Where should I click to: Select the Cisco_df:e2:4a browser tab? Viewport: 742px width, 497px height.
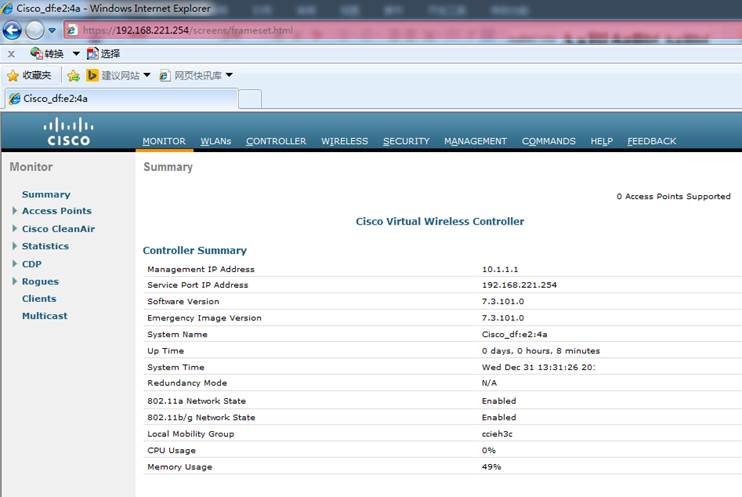121,98
